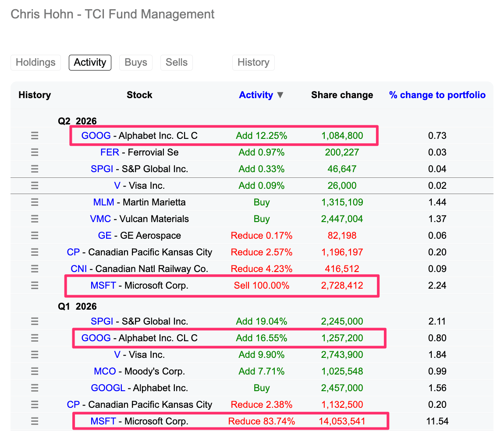Open history icon for GOOGL Alphabet Inc.

(35, 388)
